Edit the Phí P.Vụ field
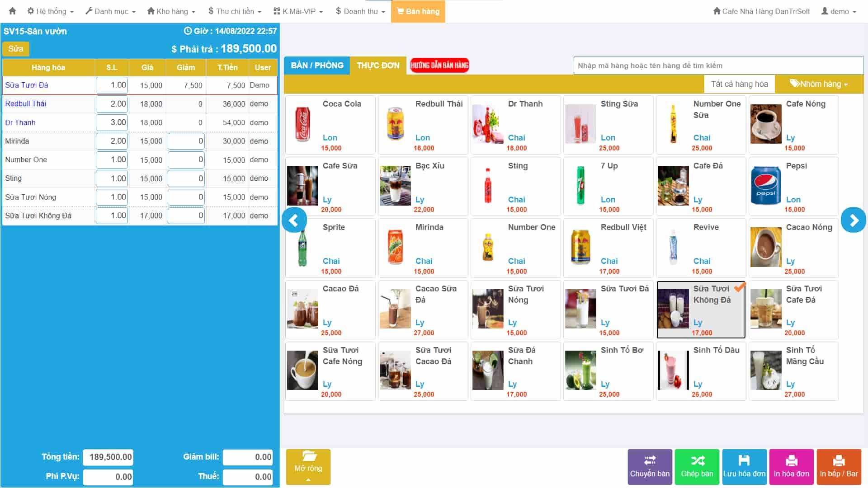Viewport: 868px width, 488px height. coord(108,477)
